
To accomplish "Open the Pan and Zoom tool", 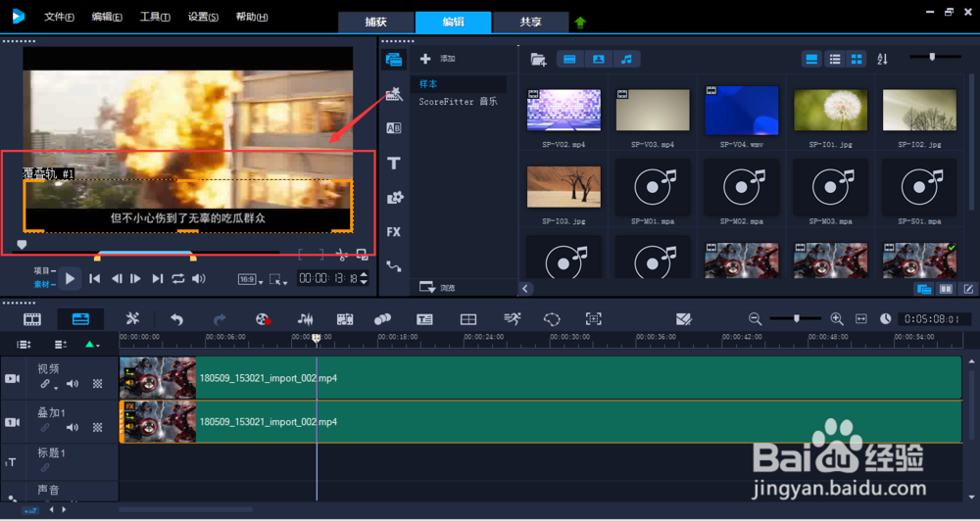I will (593, 319).
